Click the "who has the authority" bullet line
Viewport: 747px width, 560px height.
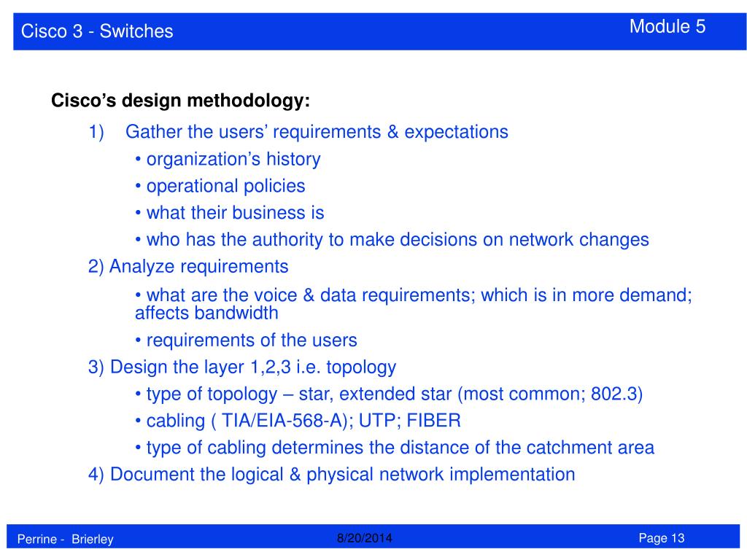coord(396,239)
